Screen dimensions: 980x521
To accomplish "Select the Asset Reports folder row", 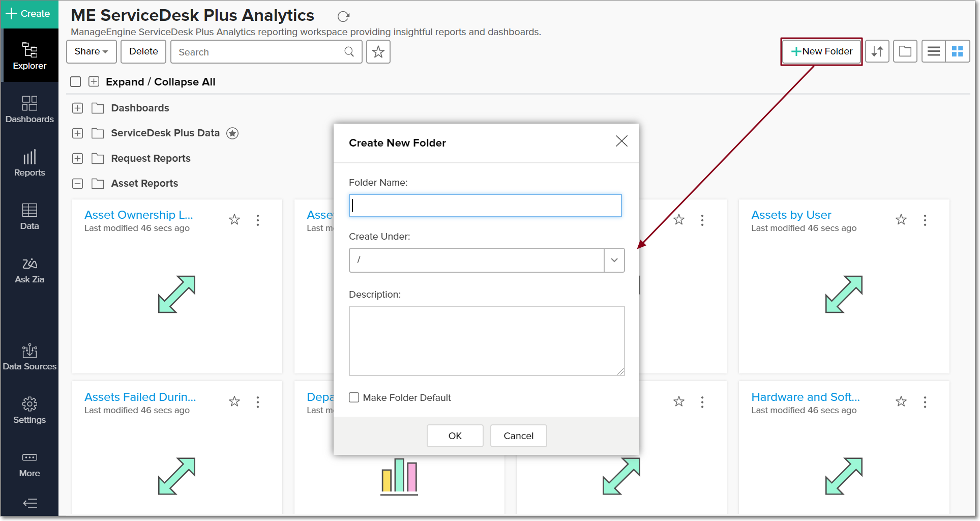I will (144, 184).
